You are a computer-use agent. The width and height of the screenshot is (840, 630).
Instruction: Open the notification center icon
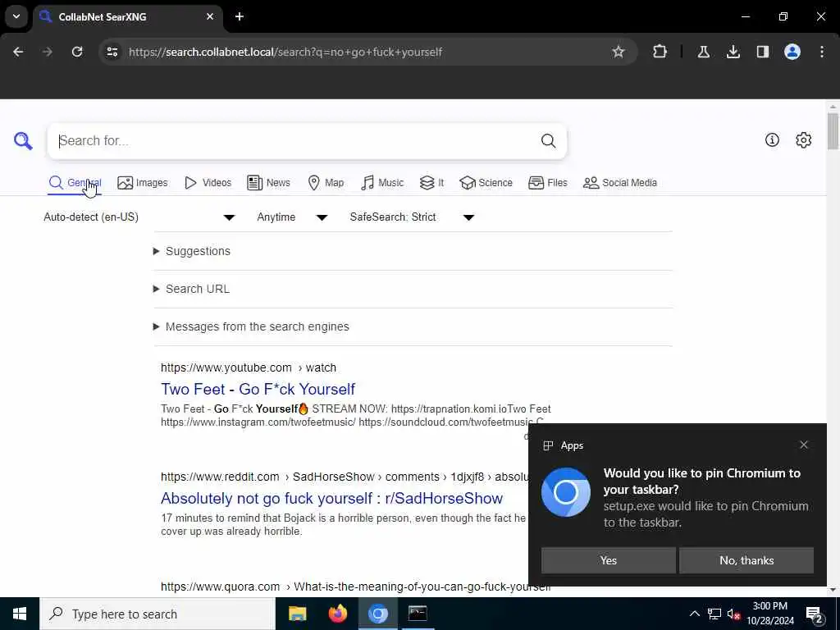(x=815, y=614)
